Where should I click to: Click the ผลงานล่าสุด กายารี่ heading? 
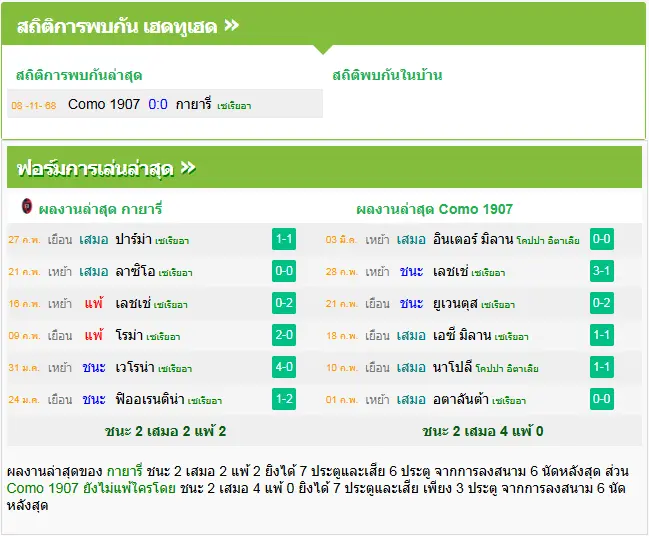tap(100, 209)
